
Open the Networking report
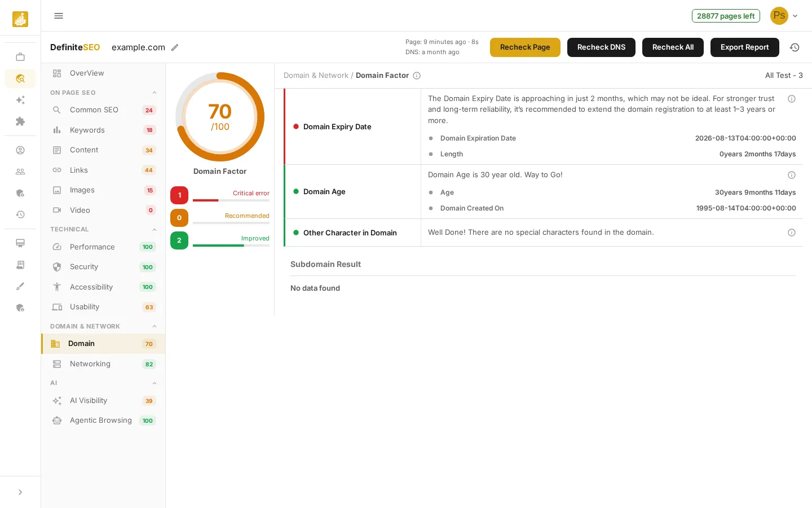[x=103, y=364]
